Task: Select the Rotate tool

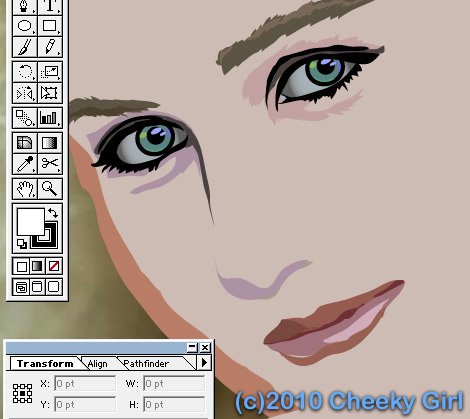Action: coord(25,71)
